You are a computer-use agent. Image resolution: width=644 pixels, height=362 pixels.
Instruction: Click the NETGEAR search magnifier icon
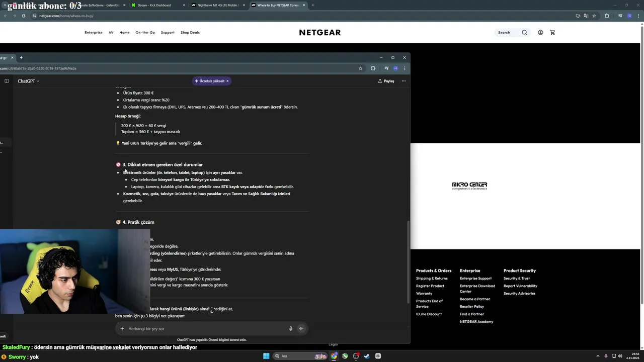click(524, 33)
